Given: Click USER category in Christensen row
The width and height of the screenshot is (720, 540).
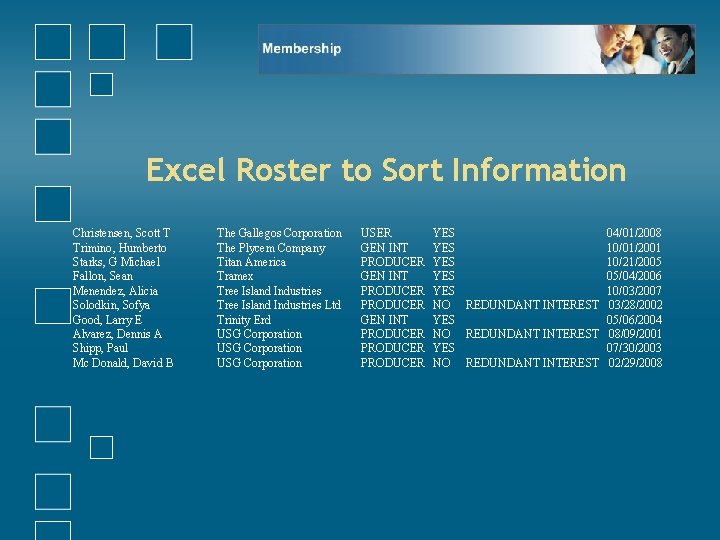Looking at the screenshot, I should (x=376, y=233).
